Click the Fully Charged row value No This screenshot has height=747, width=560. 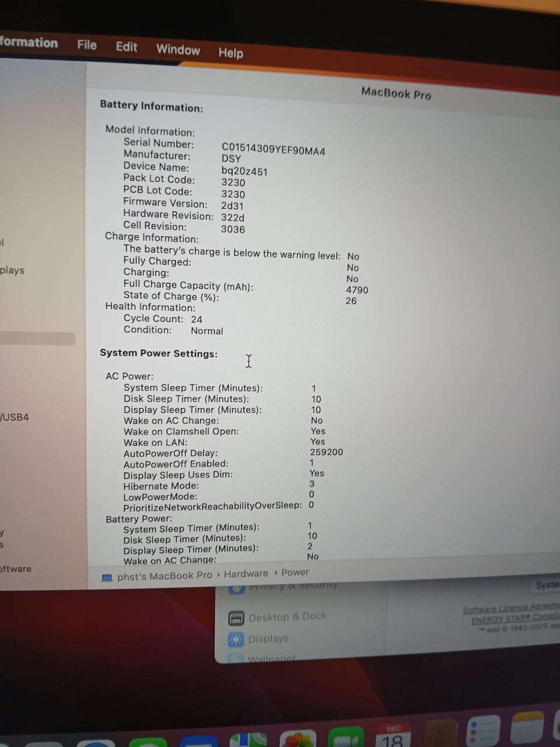click(x=353, y=268)
